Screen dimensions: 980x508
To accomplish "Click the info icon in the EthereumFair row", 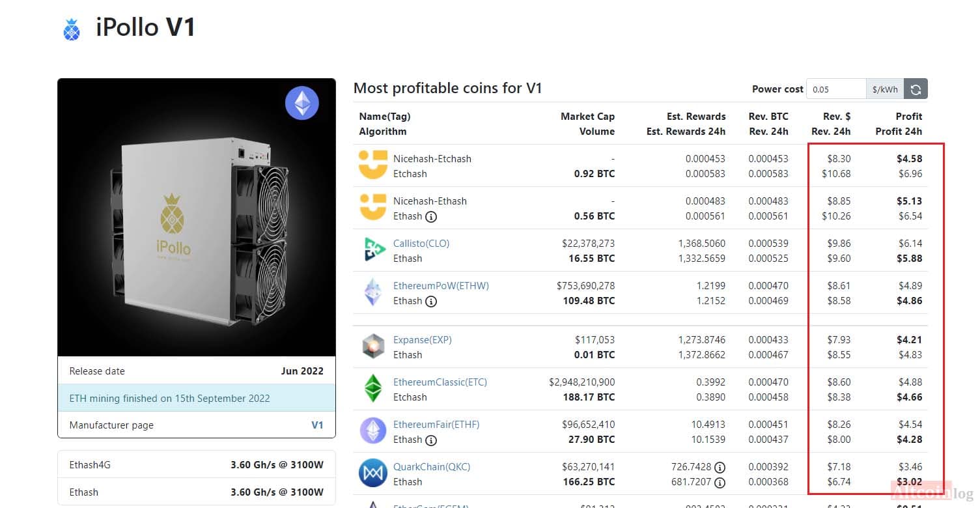I will click(431, 440).
